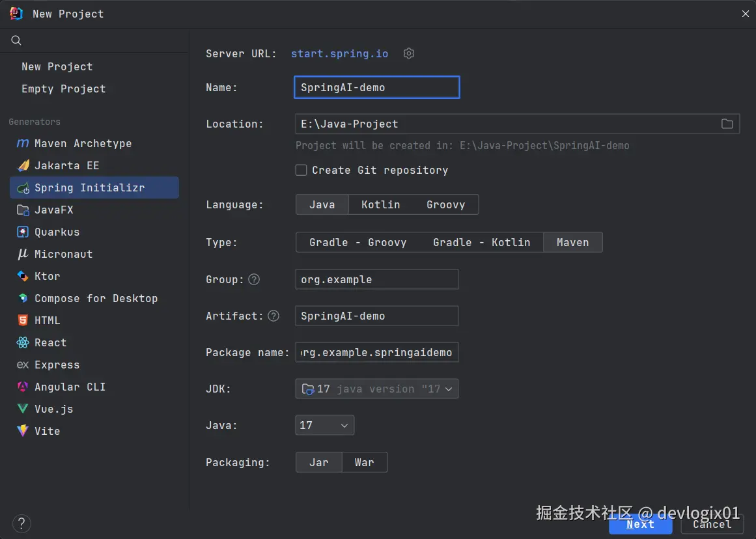Screen dimensions: 756x539
Task: Choose Gradle - Kotlin build type
Action: click(481, 243)
